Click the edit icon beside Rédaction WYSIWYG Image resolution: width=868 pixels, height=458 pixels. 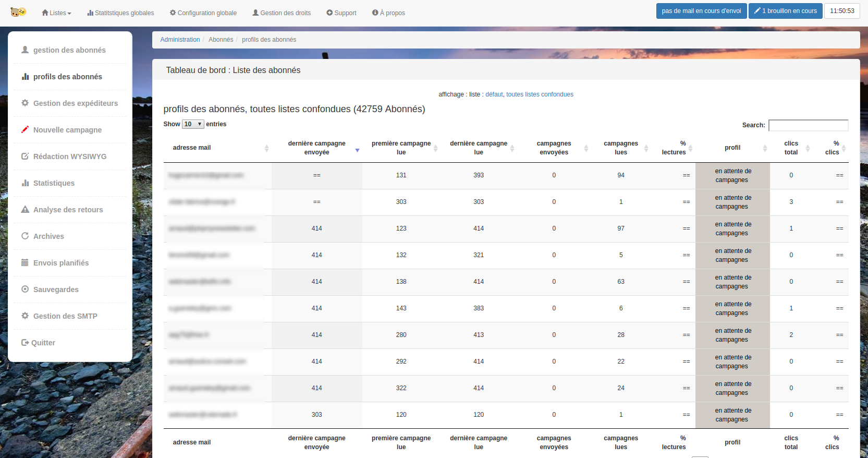pos(25,156)
